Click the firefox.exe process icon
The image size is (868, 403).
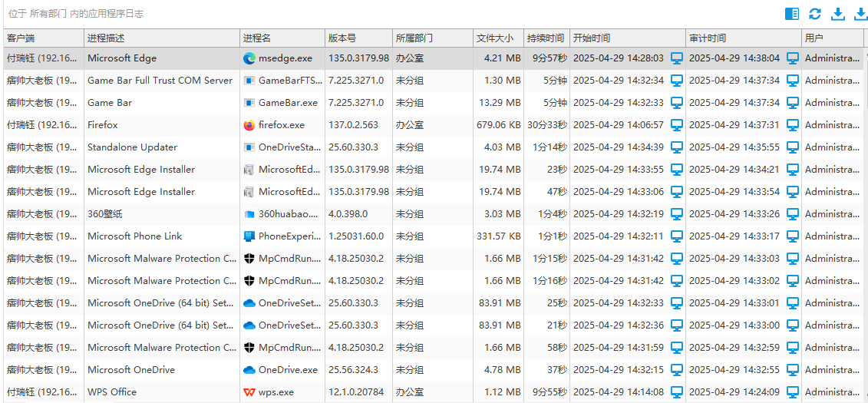249,125
